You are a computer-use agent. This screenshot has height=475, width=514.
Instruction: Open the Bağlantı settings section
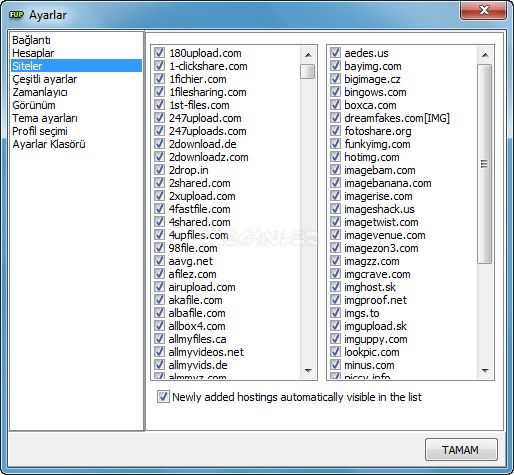tap(31, 40)
